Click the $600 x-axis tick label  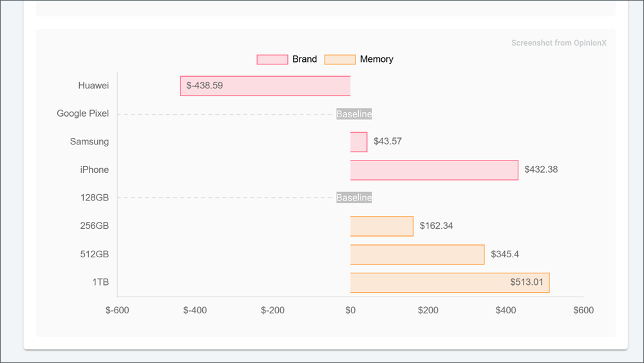click(583, 310)
